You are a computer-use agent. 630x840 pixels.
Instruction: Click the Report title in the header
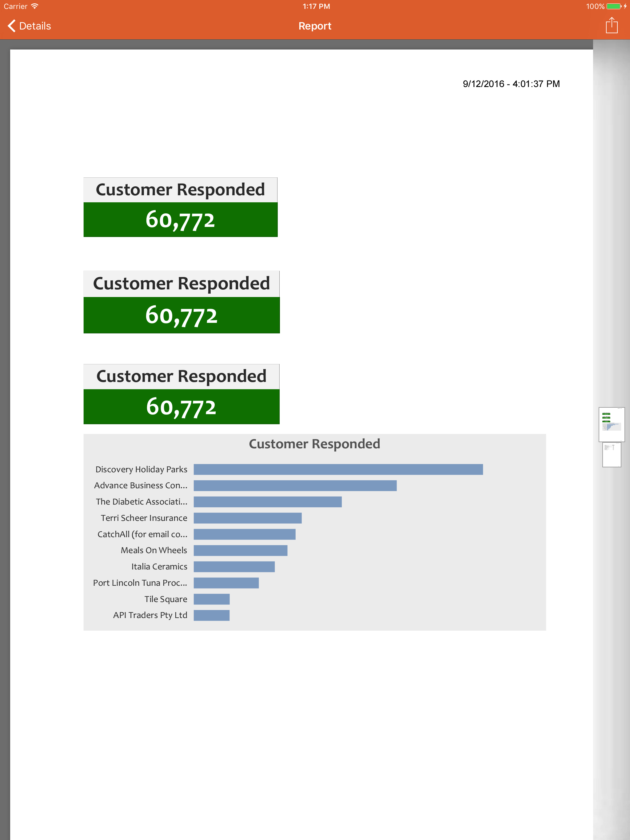(315, 26)
